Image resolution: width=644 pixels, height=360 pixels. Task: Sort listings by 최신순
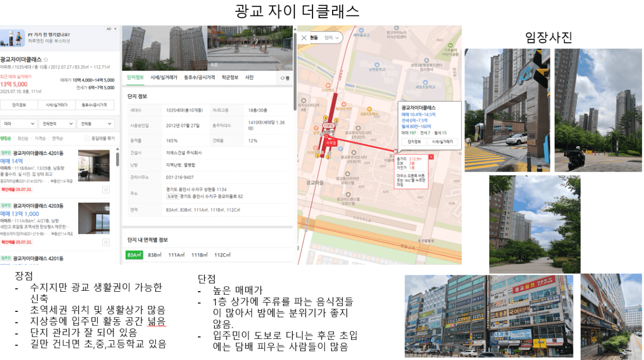pos(23,138)
